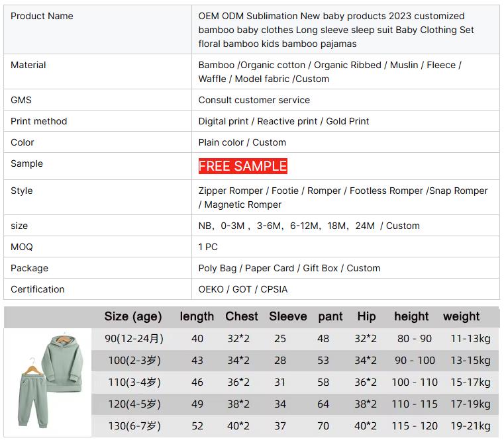Screen dimensions: 504x448
Task: Click the 130(6-7岁) size row
Action: [x=134, y=426]
